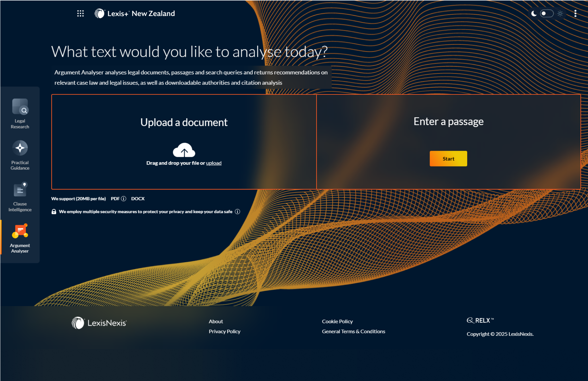Click the info icon next to PDF
The height and width of the screenshot is (381, 588).
pos(124,199)
